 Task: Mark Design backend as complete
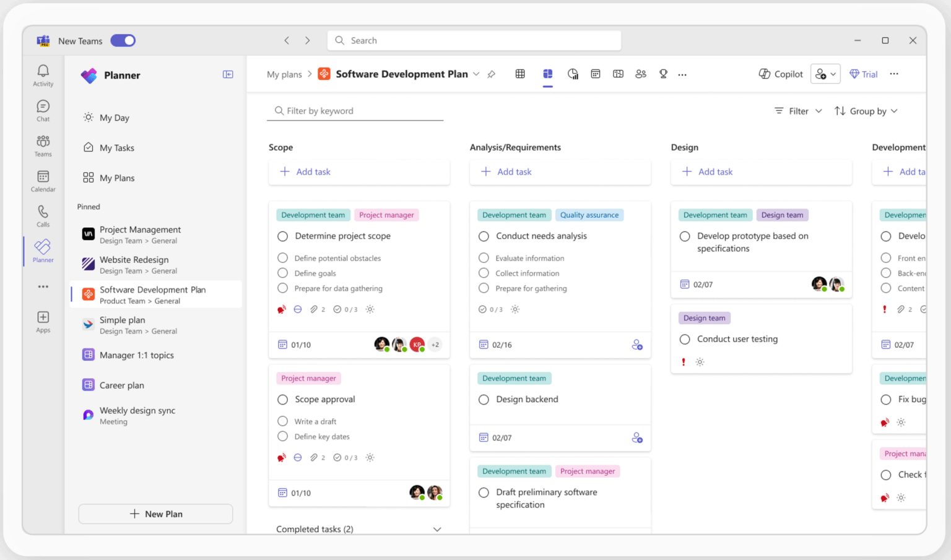[x=484, y=400]
